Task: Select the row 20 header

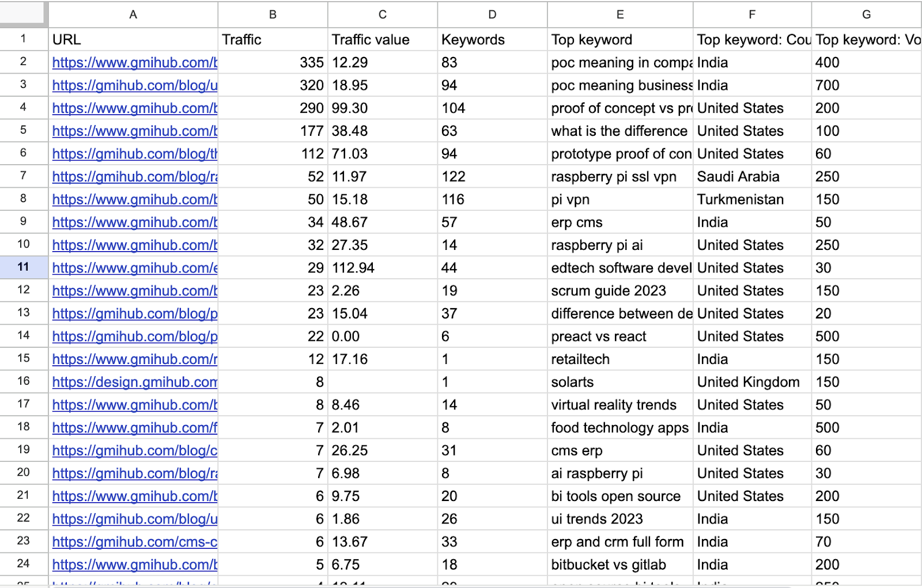Action: pos(24,473)
